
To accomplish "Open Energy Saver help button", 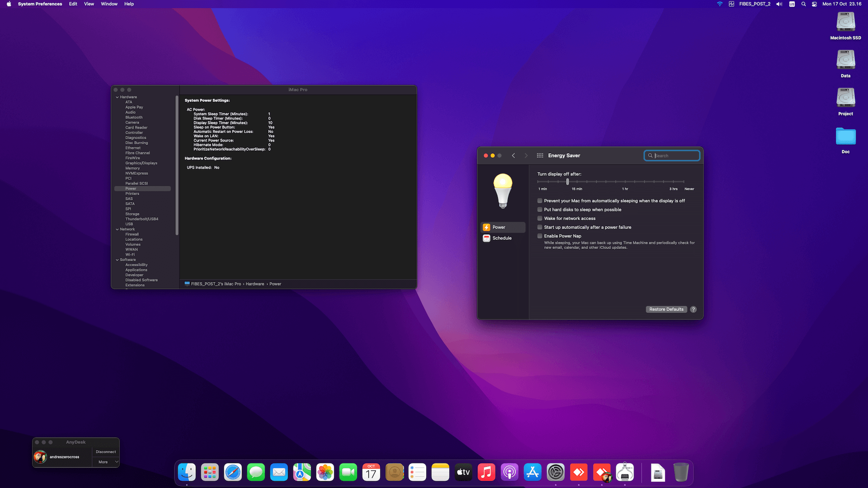I will [x=693, y=310].
